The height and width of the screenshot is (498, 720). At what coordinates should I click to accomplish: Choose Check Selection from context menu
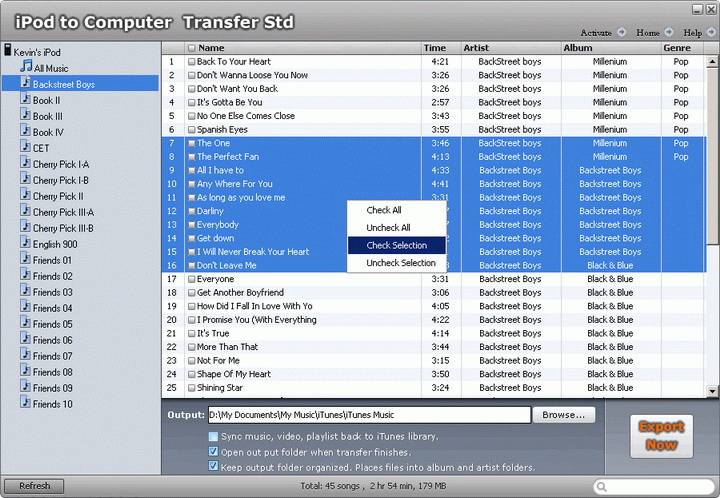click(397, 245)
